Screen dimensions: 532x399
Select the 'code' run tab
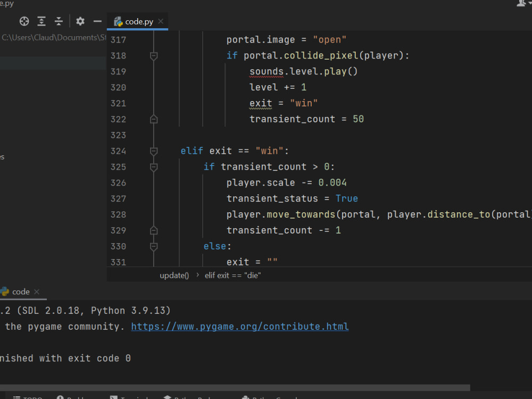pyautogui.click(x=21, y=292)
